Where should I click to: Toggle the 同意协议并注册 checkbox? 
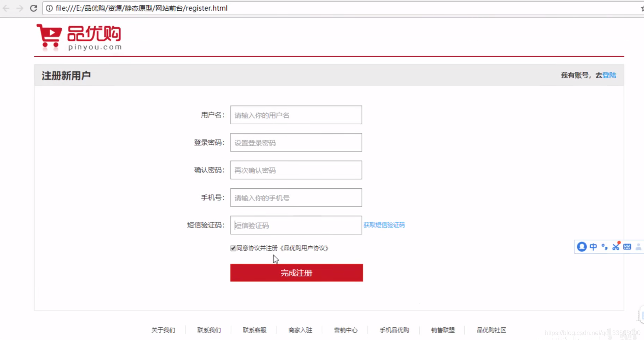click(x=233, y=248)
